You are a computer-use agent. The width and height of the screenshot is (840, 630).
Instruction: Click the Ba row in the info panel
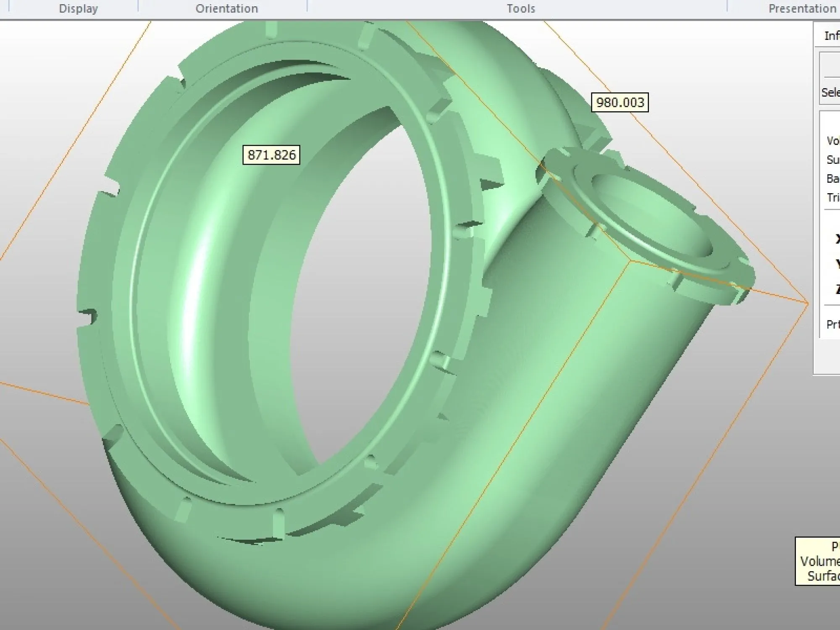pyautogui.click(x=833, y=178)
